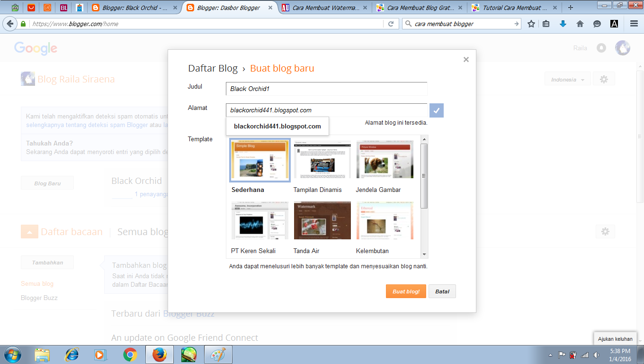Click the Batal button
The width and height of the screenshot is (644, 364).
coord(442,291)
